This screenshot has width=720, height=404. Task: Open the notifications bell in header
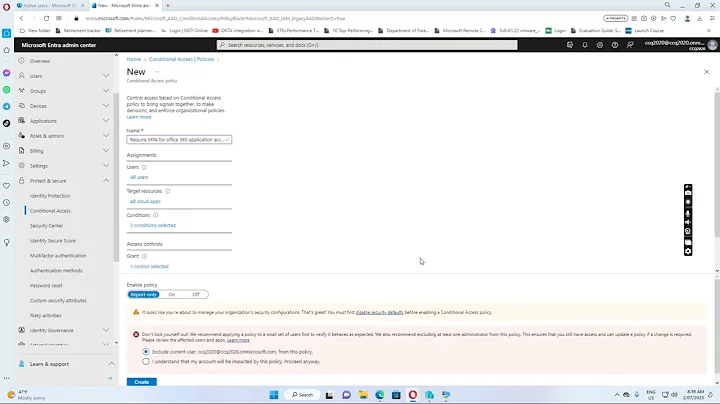[x=585, y=45]
